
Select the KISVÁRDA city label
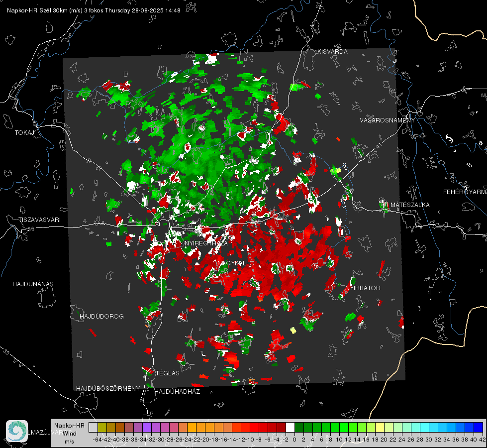pos(332,52)
